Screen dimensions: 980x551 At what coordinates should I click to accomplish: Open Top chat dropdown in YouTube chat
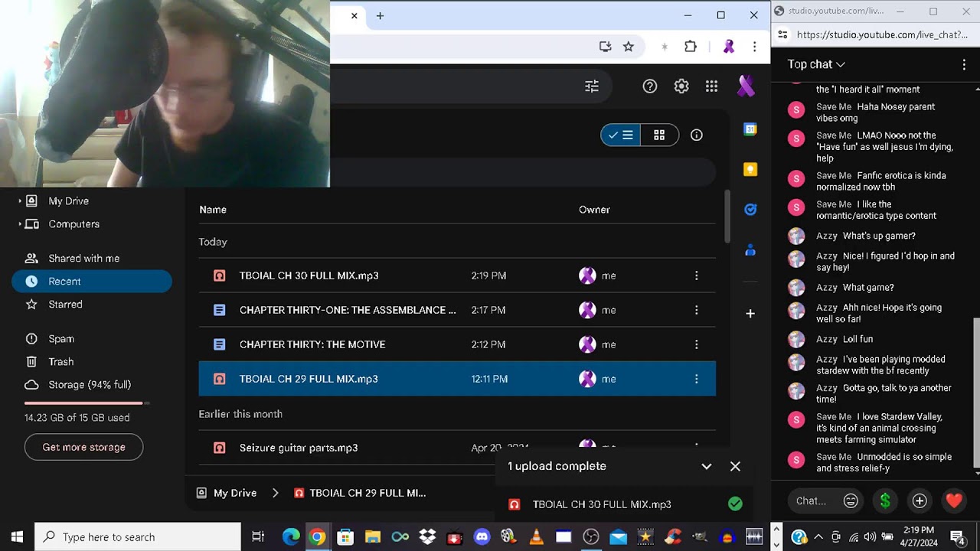(x=816, y=64)
